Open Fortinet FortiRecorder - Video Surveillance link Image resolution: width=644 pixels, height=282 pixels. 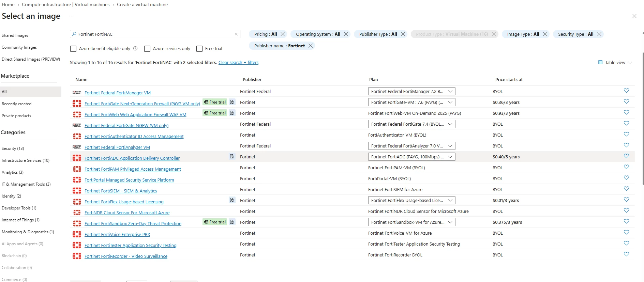pyautogui.click(x=126, y=256)
